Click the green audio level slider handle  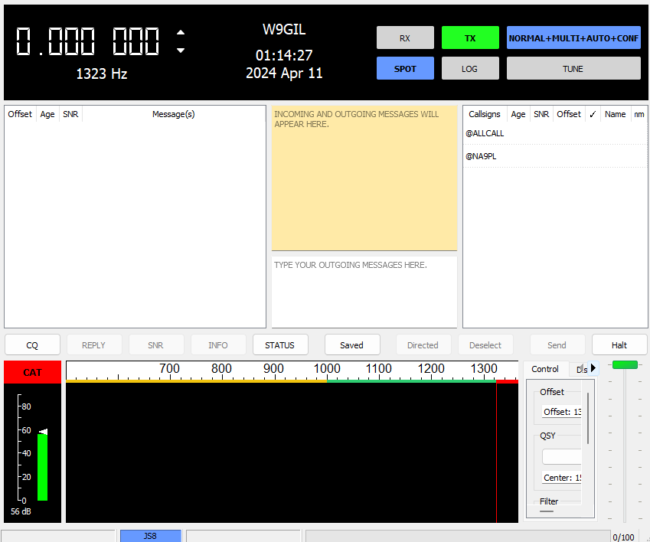(x=625, y=364)
